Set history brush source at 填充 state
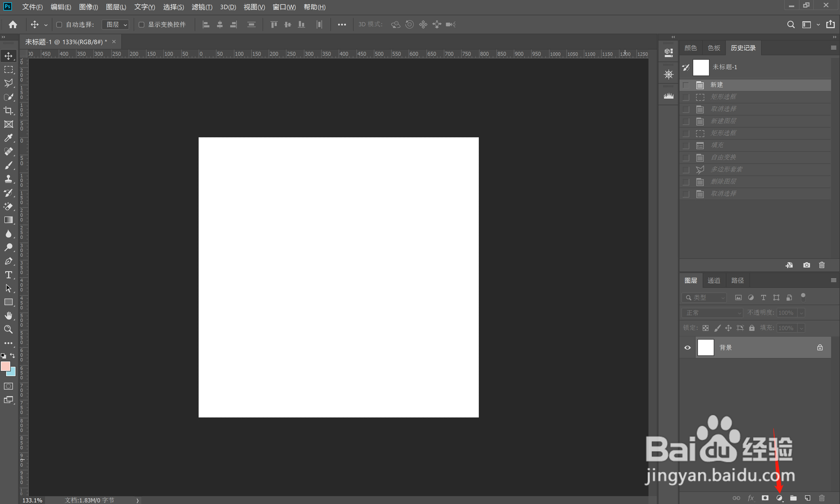The width and height of the screenshot is (840, 504). click(x=686, y=145)
